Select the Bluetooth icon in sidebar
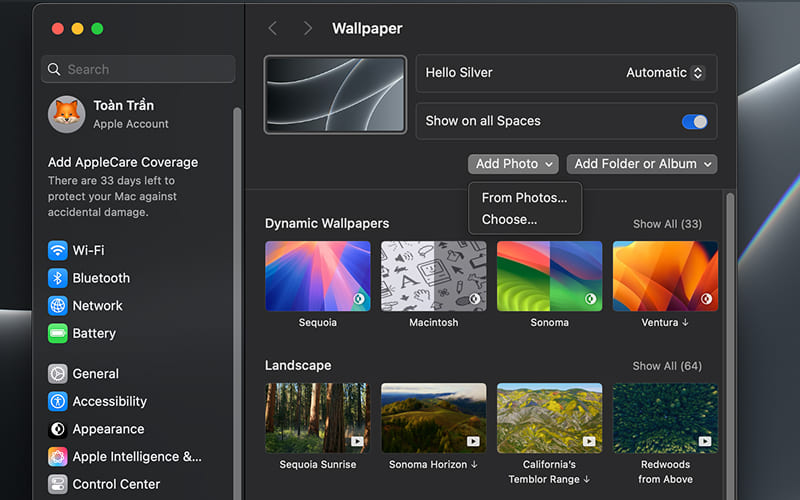 (58, 278)
